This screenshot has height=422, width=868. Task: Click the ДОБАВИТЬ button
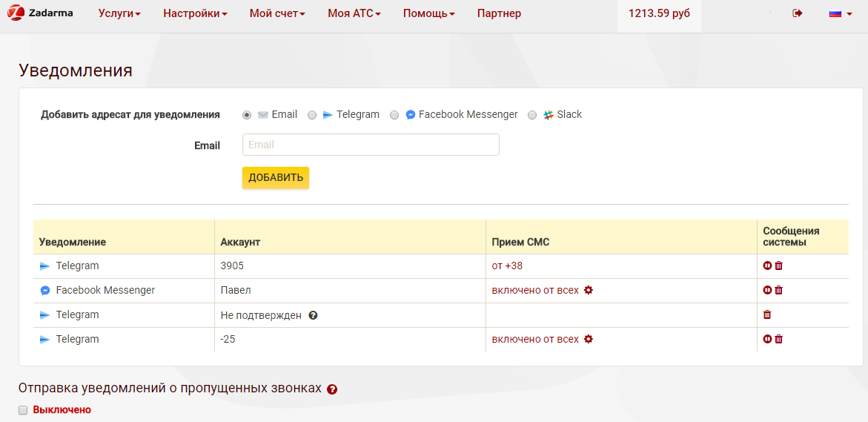[276, 178]
